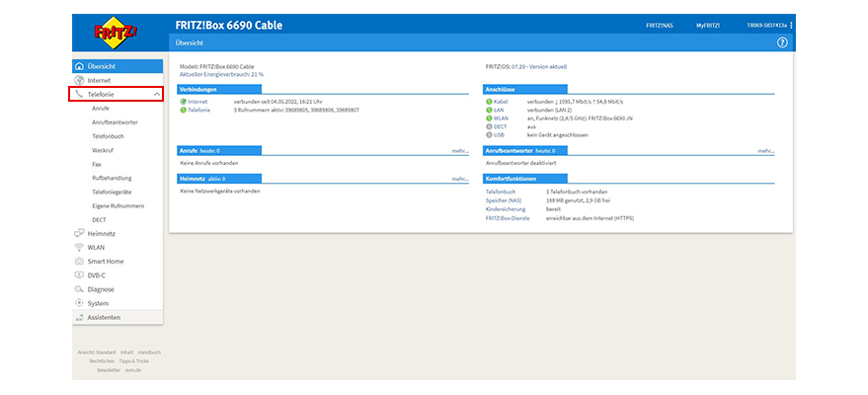Click the FRITZ! logo
The height and width of the screenshot is (395, 868).
(x=117, y=33)
